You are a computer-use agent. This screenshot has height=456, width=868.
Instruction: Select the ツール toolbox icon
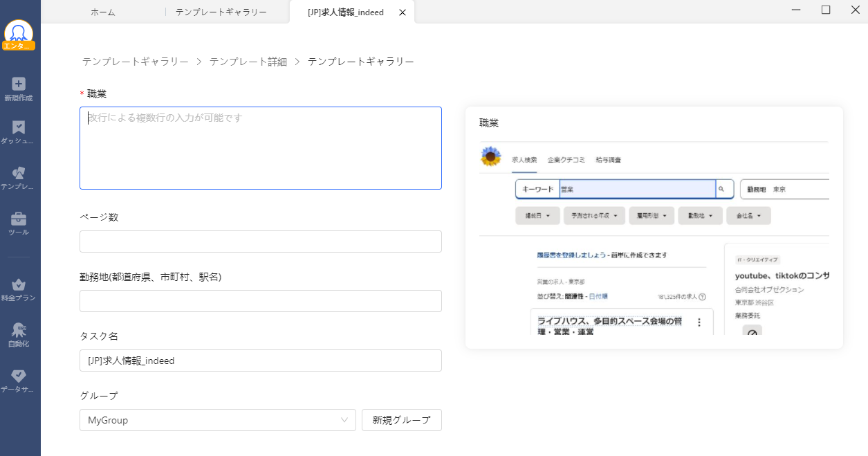pyautogui.click(x=19, y=223)
